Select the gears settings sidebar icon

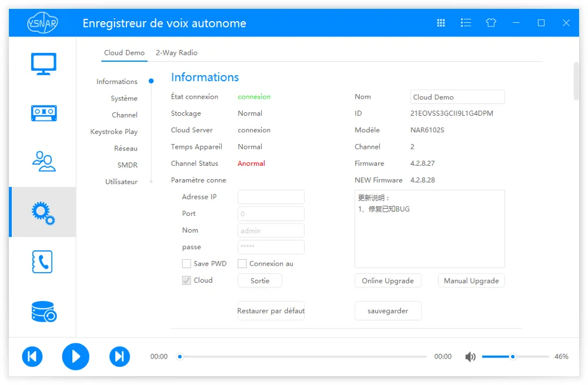44,213
